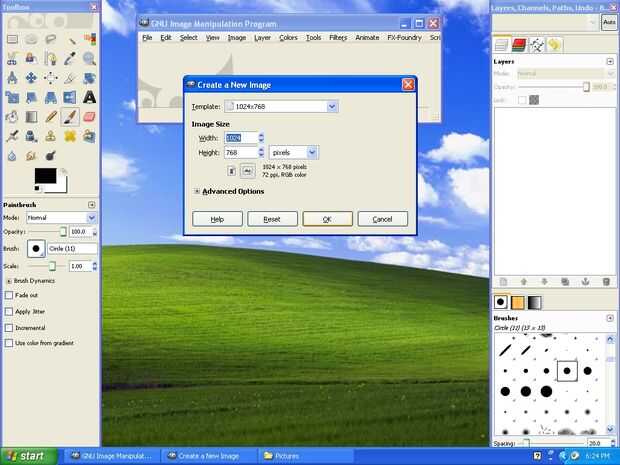Image resolution: width=620 pixels, height=465 pixels.
Task: Click the Width input field
Action: click(x=241, y=138)
